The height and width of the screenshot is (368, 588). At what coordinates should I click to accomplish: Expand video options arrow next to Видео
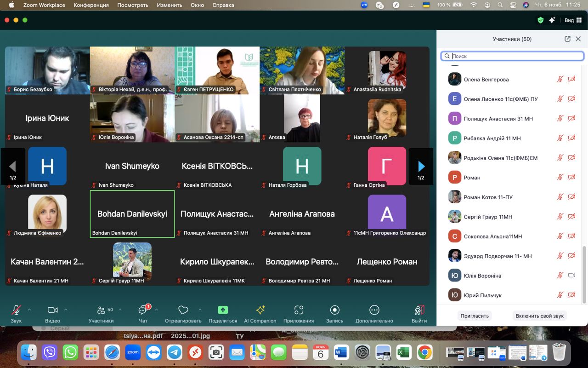[x=66, y=310]
